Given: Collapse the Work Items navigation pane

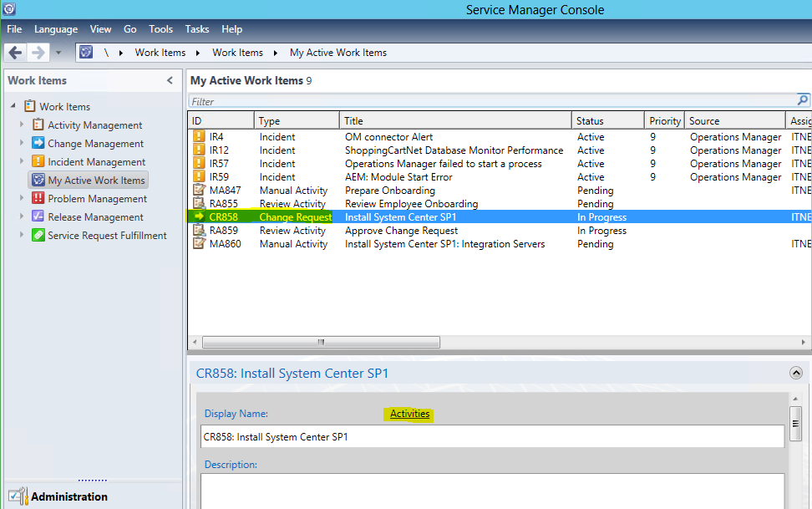Looking at the screenshot, I should [170, 81].
